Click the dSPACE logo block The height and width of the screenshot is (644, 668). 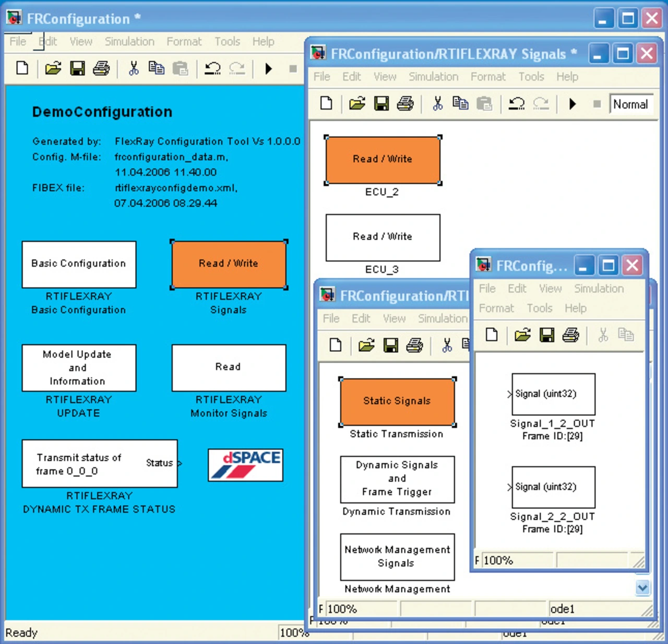(x=245, y=464)
